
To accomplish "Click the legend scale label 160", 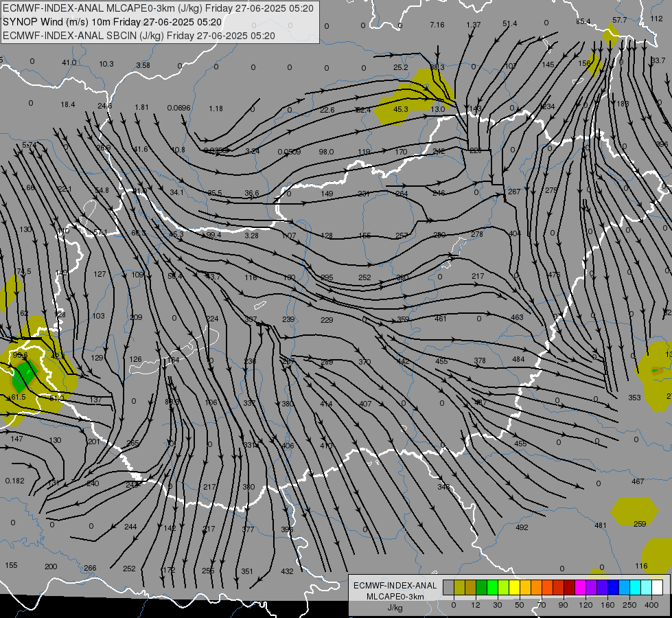I will (607, 605).
